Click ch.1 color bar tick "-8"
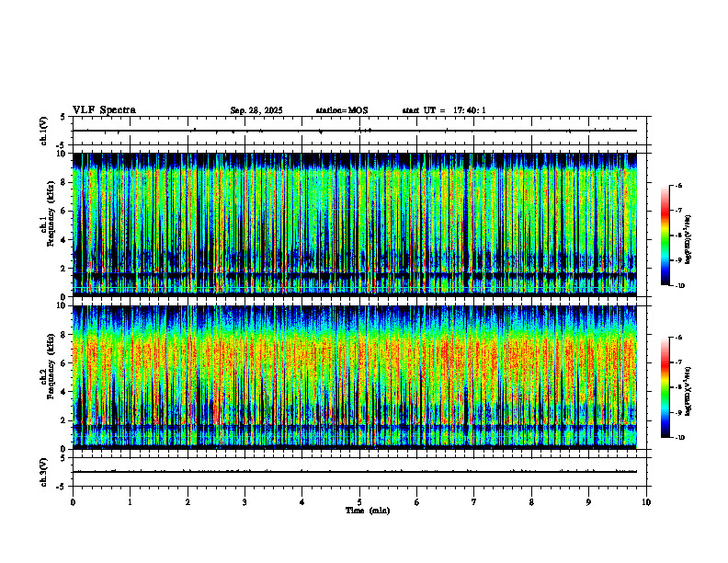 pyautogui.click(x=678, y=236)
